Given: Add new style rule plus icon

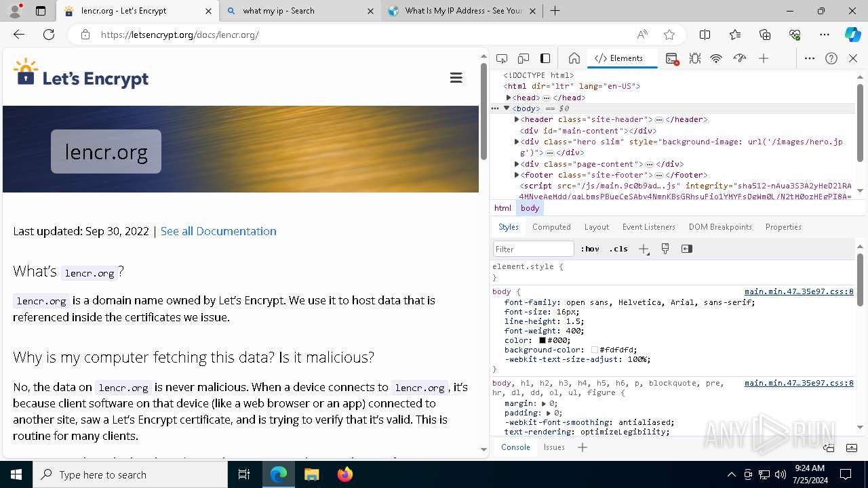Looking at the screenshot, I should pyautogui.click(x=644, y=249).
